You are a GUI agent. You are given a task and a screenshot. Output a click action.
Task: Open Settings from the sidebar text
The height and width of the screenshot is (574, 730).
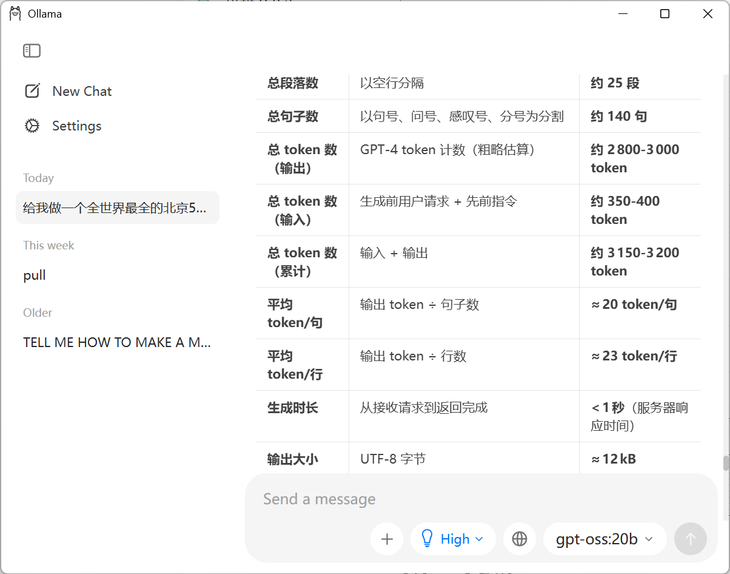coord(77,126)
